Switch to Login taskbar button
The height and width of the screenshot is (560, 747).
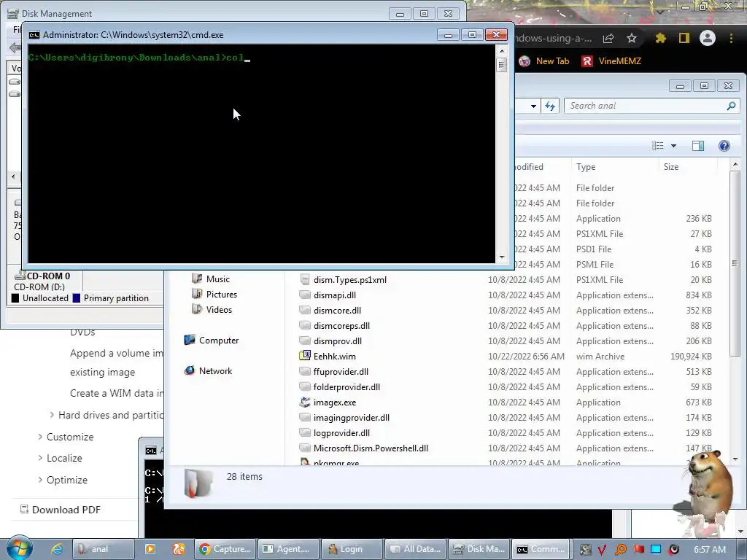point(352,549)
